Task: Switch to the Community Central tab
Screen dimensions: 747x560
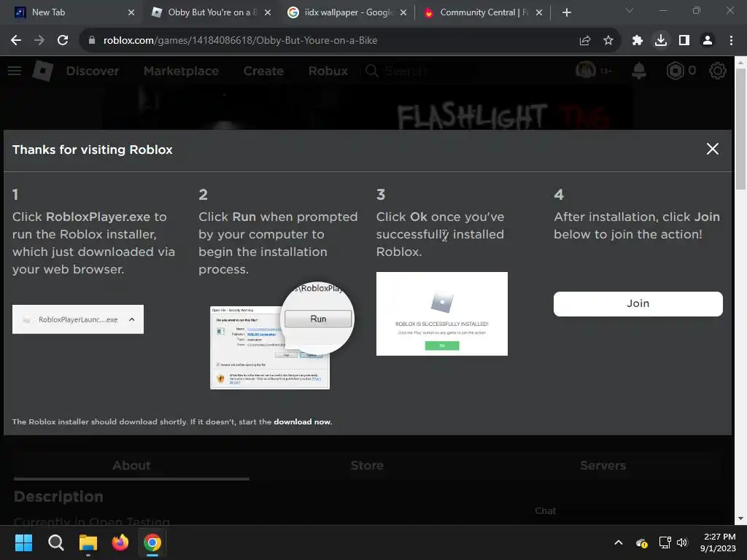Action: click(481, 12)
